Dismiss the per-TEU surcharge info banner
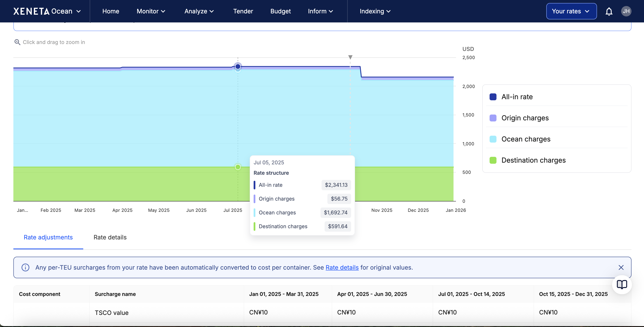The width and height of the screenshot is (644, 327). (x=621, y=267)
